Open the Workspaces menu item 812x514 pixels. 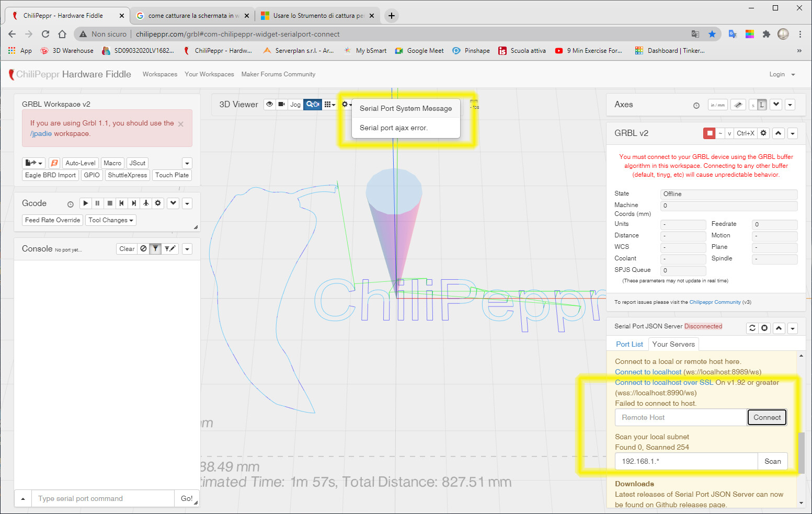[x=160, y=74]
